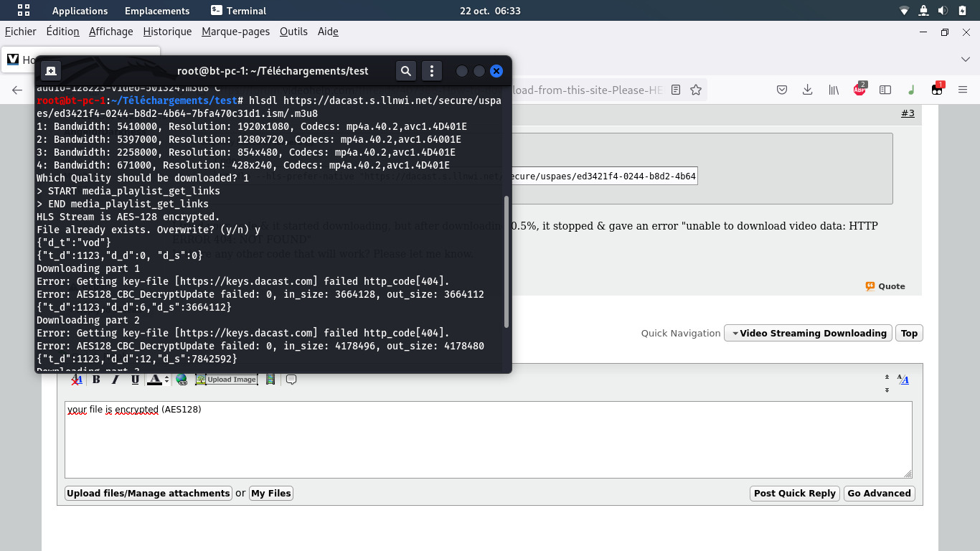This screenshot has height=551, width=980.
Task: Open the Édition menu
Action: coord(62,32)
